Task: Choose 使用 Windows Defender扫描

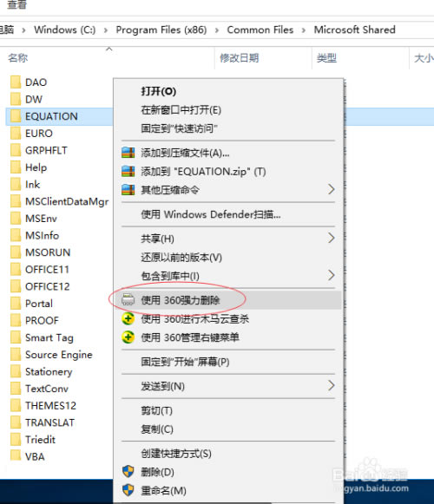Action: (x=211, y=214)
